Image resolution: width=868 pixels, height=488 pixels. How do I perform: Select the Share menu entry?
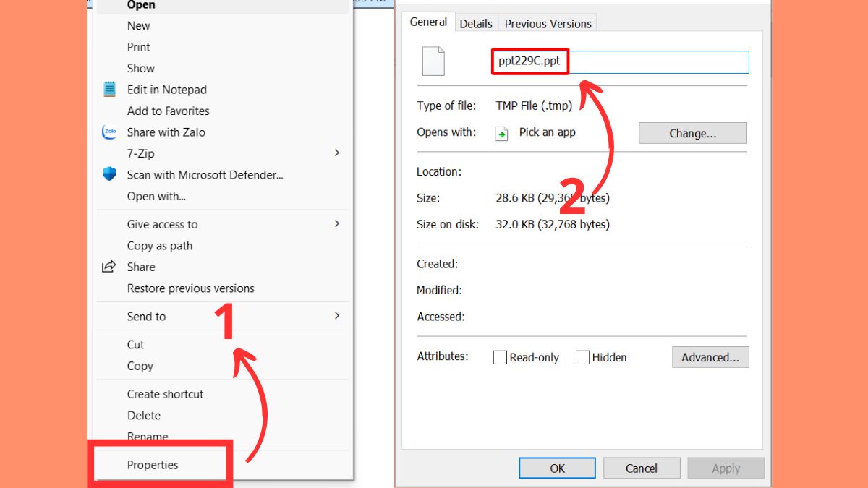click(141, 267)
